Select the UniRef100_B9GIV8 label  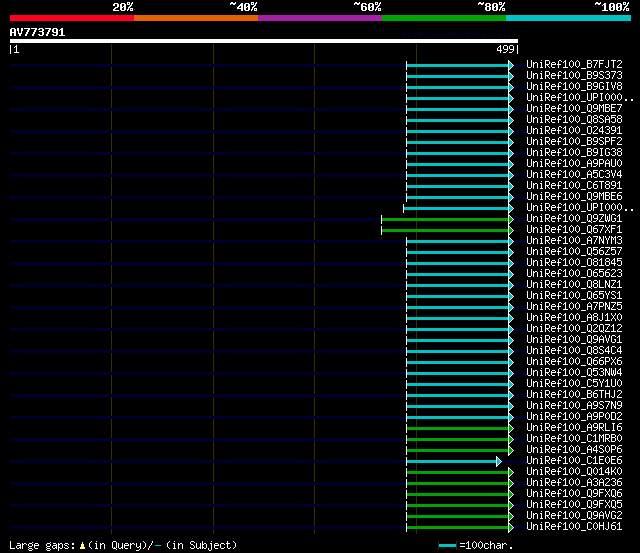click(574, 87)
